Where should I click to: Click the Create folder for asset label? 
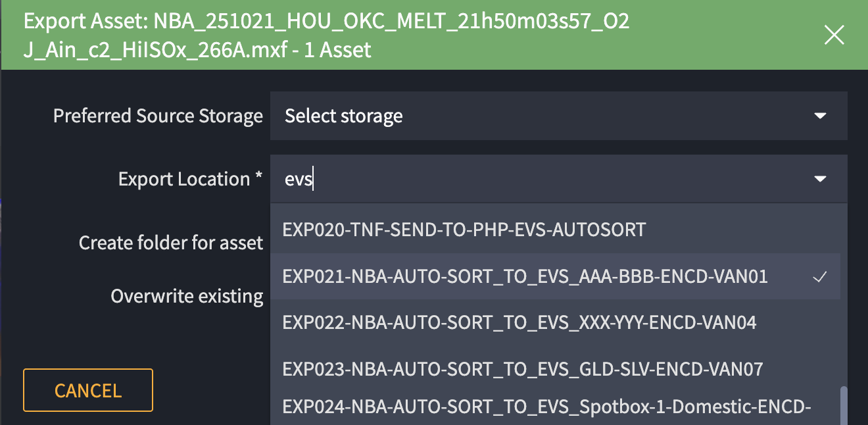click(x=171, y=243)
